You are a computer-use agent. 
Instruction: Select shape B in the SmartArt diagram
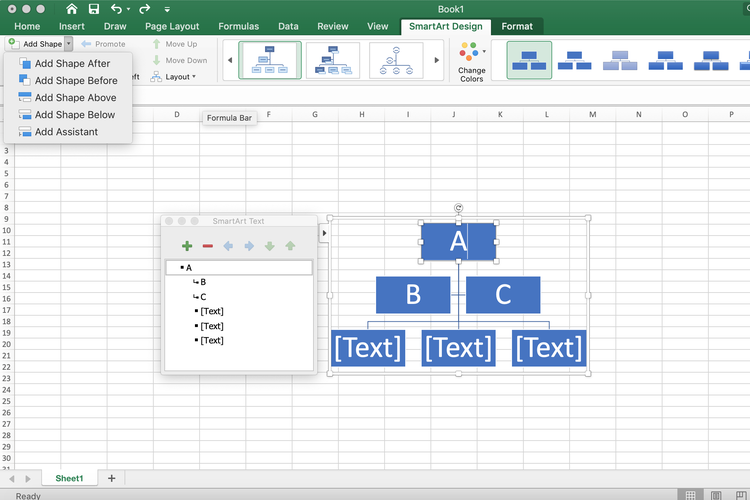(413, 295)
